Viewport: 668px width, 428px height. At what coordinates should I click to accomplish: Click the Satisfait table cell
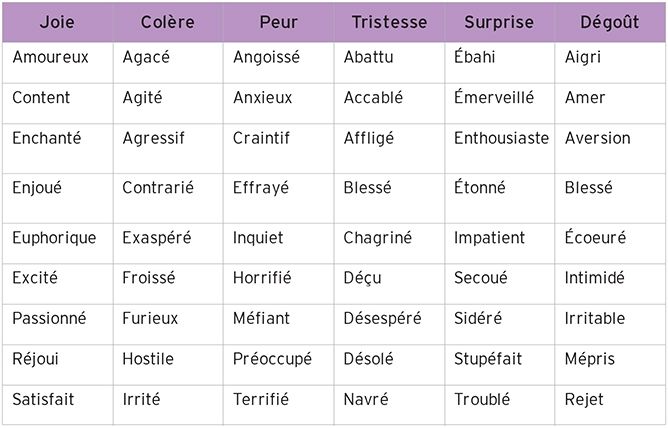click(x=45, y=399)
